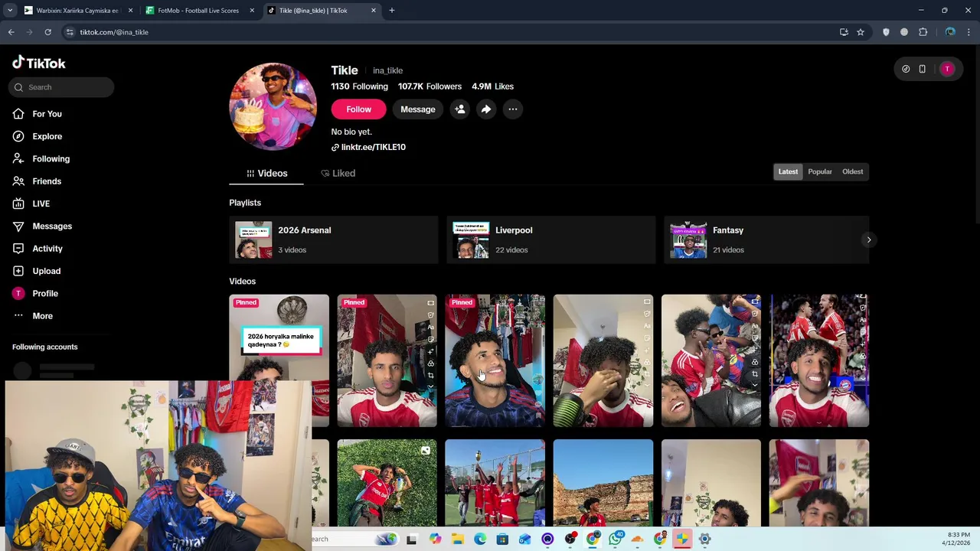View the 1130 Following list
This screenshot has width=980, height=551.
359,86
